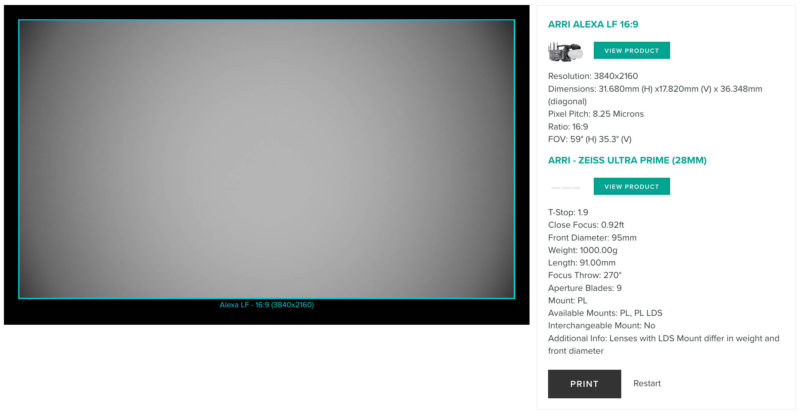This screenshot has height=414, width=800.
Task: Select the 'Available Mounts: PL, PL LDS' line
Action: [x=605, y=313]
